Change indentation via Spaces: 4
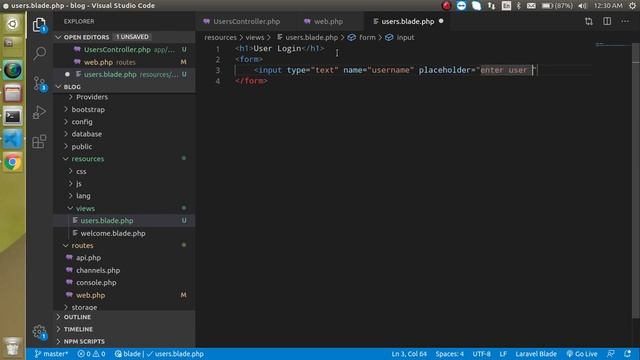The width and height of the screenshot is (640, 360). pyautogui.click(x=449, y=354)
